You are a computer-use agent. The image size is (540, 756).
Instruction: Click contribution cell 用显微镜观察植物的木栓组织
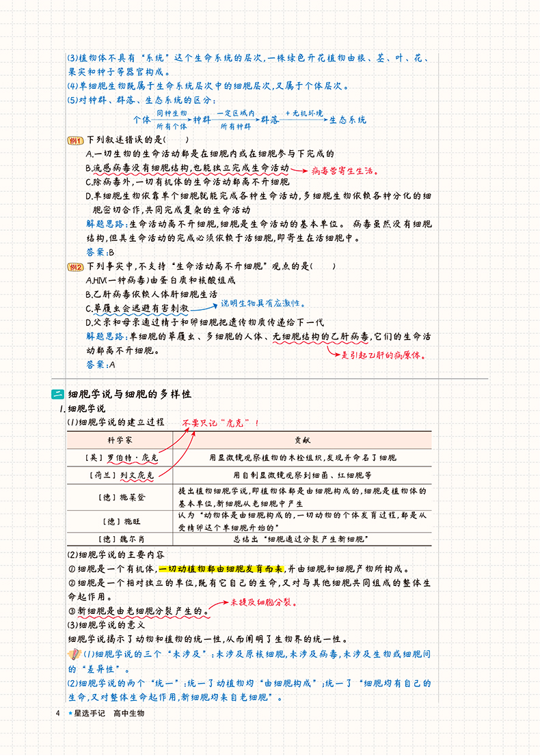pyautogui.click(x=303, y=458)
